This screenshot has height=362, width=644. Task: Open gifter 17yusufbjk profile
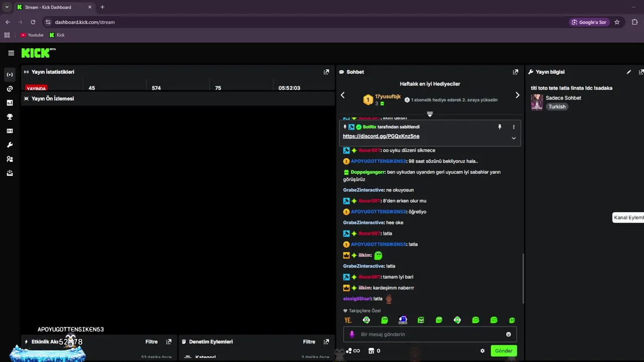coord(388,97)
